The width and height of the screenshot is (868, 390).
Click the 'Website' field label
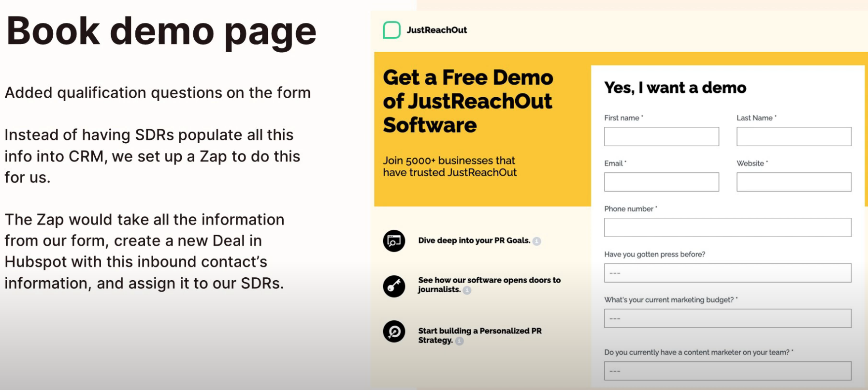coord(752,163)
